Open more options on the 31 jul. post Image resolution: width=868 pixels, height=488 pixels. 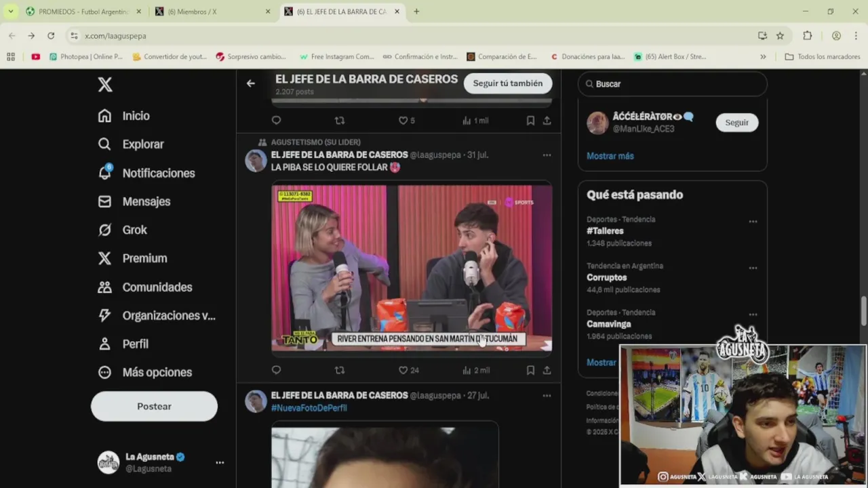click(x=547, y=155)
